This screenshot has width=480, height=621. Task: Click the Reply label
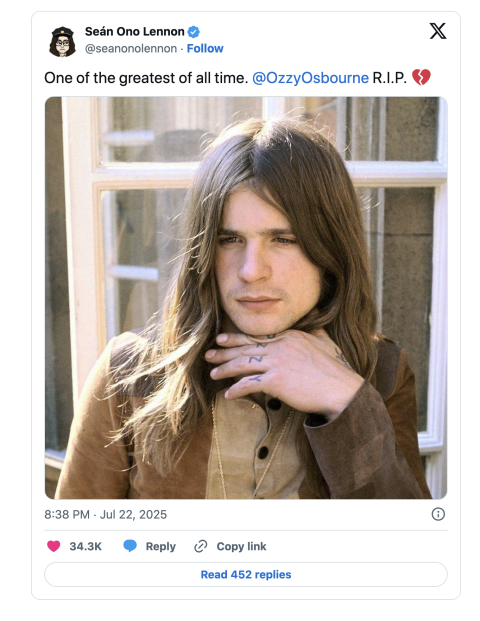[160, 546]
